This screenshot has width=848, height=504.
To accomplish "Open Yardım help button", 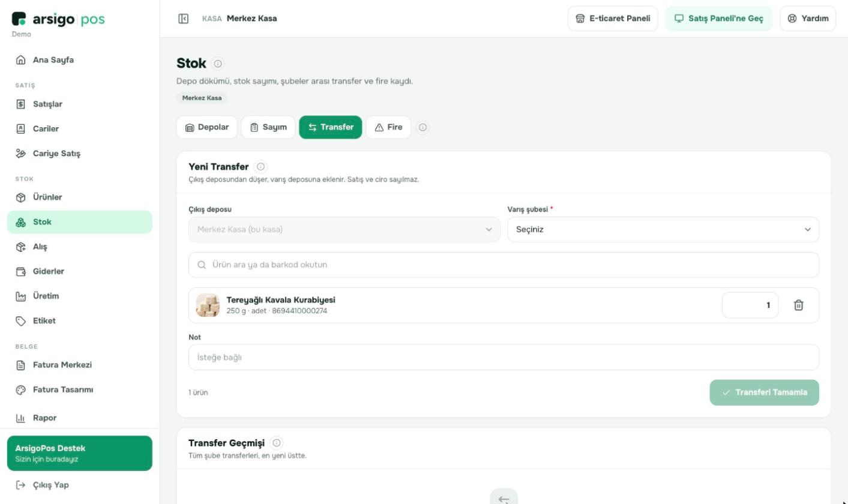I will [808, 19].
